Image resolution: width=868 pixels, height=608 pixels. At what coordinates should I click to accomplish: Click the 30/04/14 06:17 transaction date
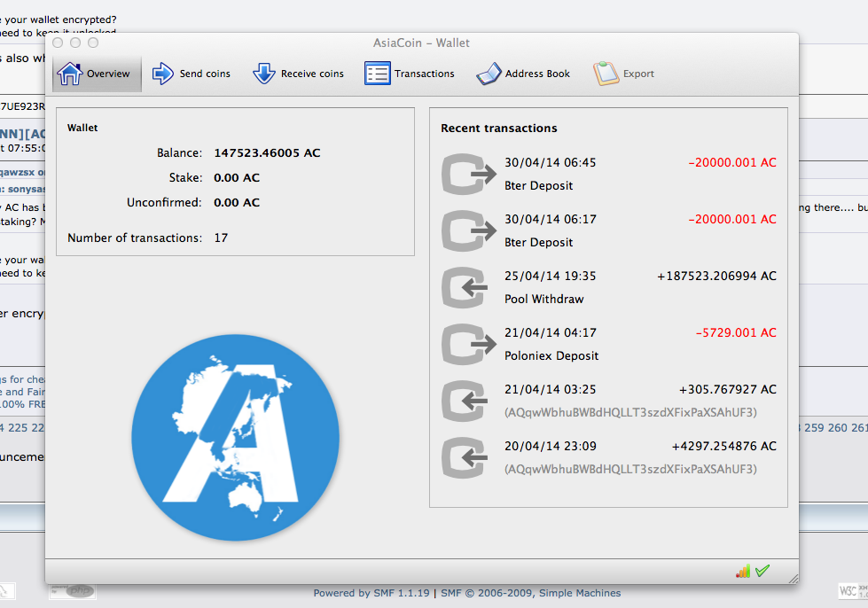click(x=551, y=219)
